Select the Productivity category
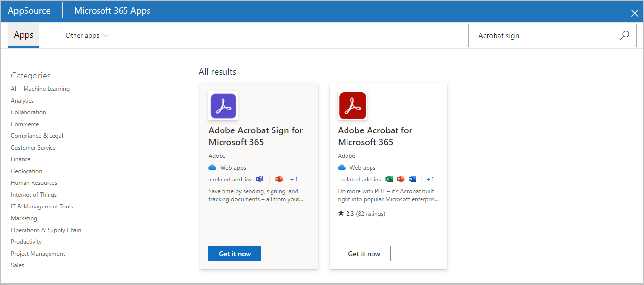The height and width of the screenshot is (285, 644). (26, 241)
